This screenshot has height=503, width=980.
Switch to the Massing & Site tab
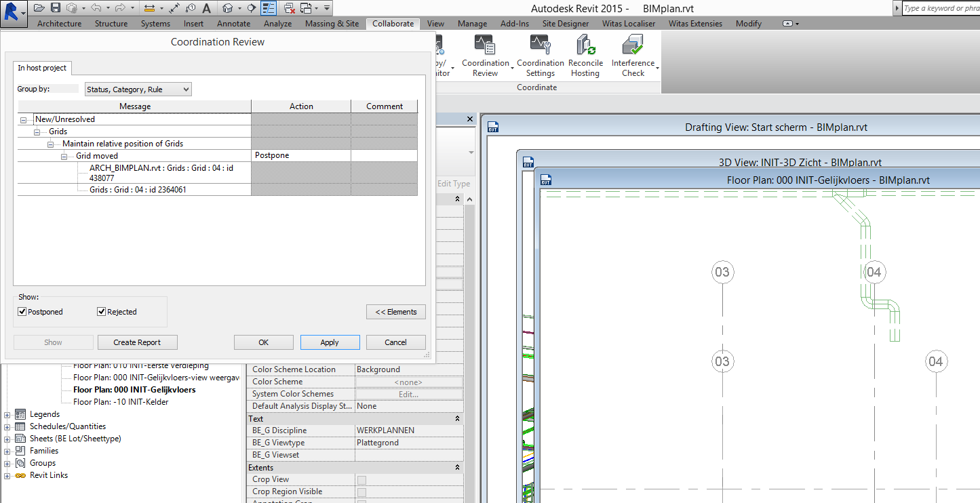click(x=332, y=24)
